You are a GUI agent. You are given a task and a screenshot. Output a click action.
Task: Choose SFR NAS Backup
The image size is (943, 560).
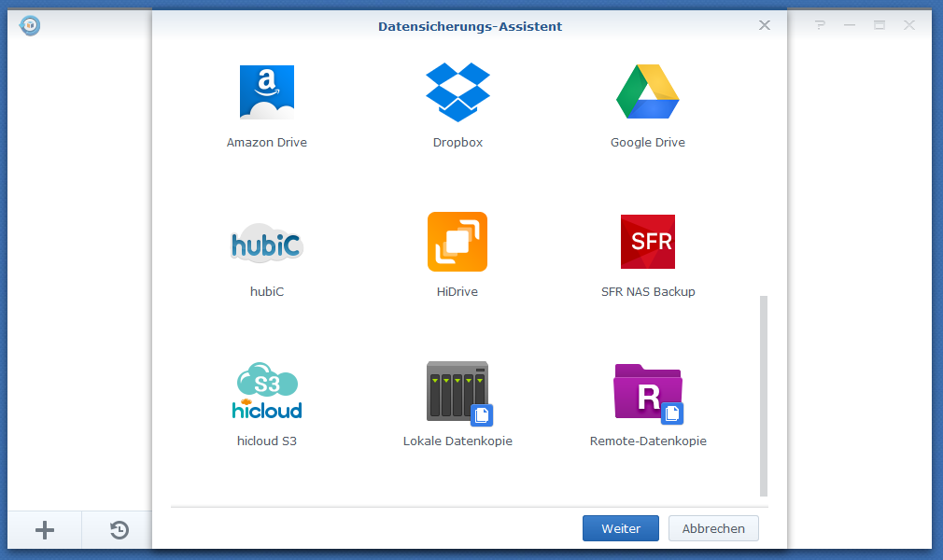click(648, 241)
